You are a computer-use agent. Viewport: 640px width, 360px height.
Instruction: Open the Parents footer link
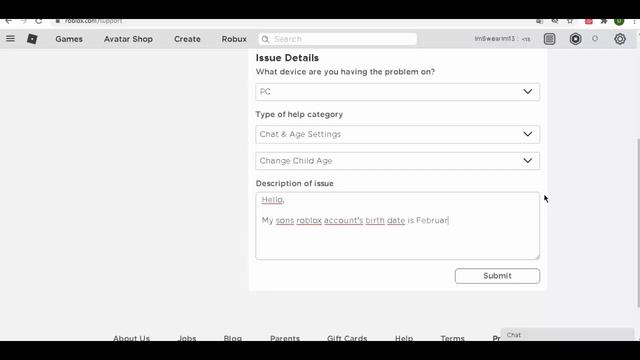(285, 338)
